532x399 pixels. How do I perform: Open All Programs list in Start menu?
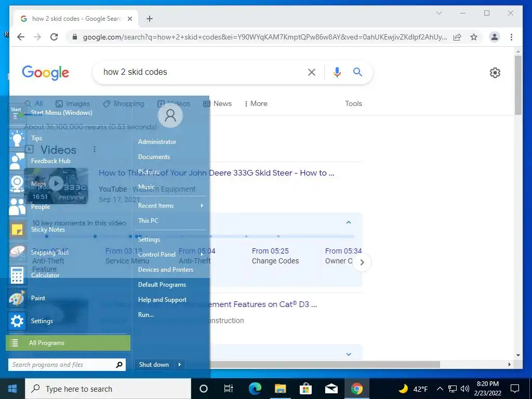pyautogui.click(x=68, y=343)
